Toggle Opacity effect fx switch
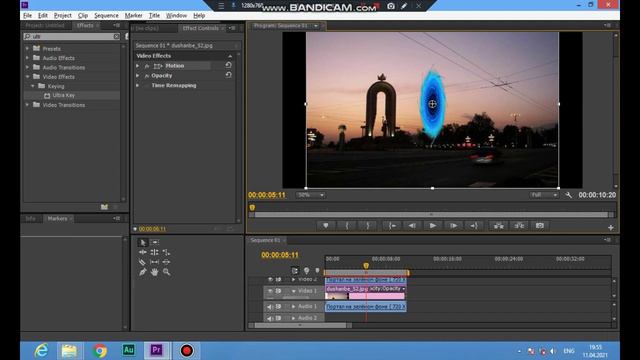Viewport: 640px width, 360px height. pos(147,76)
